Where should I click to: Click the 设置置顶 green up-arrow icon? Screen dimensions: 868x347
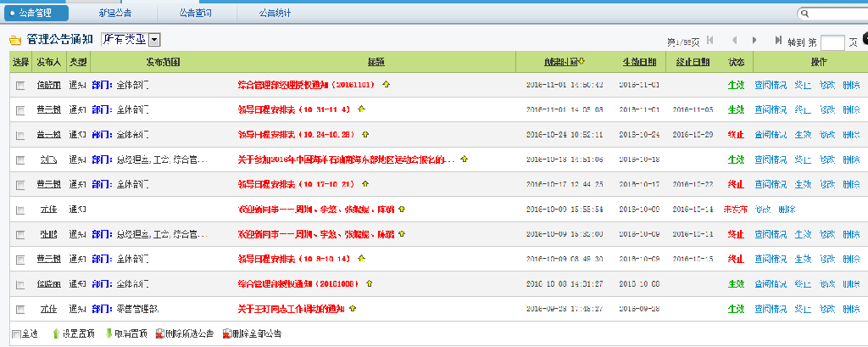point(56,334)
